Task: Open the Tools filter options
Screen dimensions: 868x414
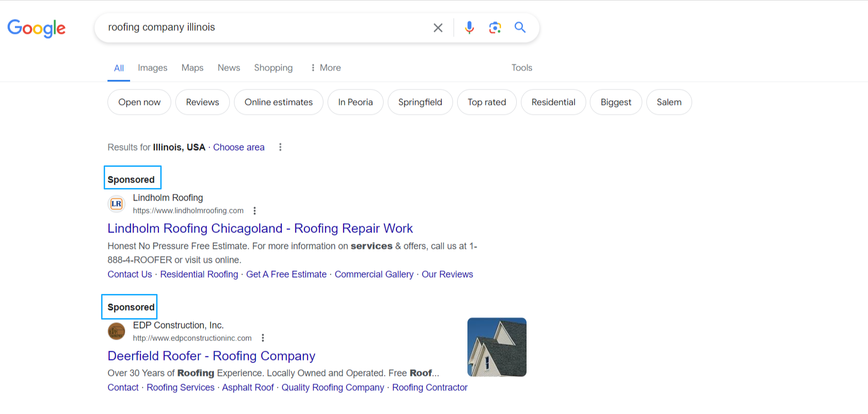Action: pyautogui.click(x=521, y=68)
